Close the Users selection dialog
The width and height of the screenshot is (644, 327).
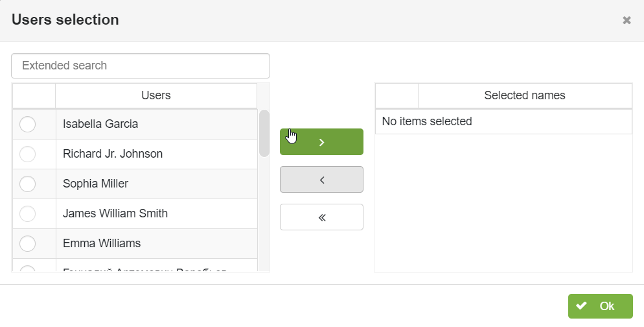click(x=627, y=20)
